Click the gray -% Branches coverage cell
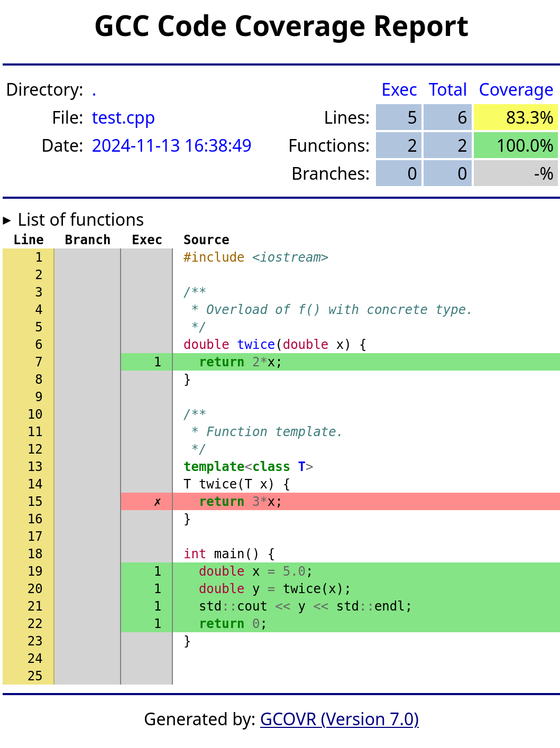Screen dimensions: 560x748 [x=516, y=173]
